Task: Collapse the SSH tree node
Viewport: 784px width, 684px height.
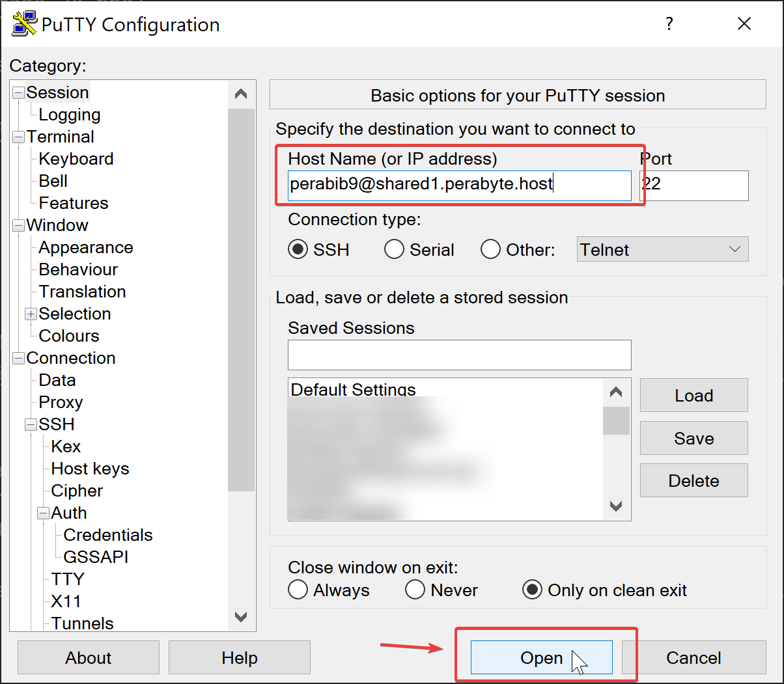Action: coord(31,424)
